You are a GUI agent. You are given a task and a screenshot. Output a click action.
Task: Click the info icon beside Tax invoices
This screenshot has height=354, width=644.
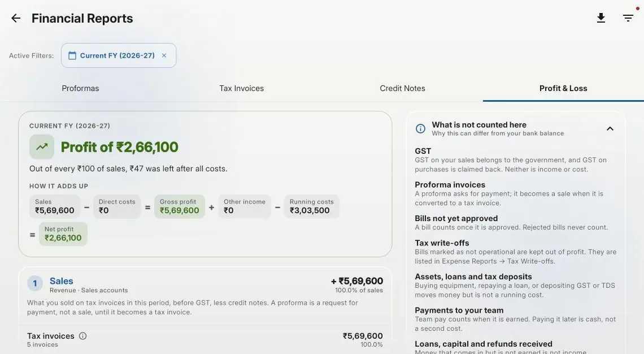pyautogui.click(x=82, y=336)
